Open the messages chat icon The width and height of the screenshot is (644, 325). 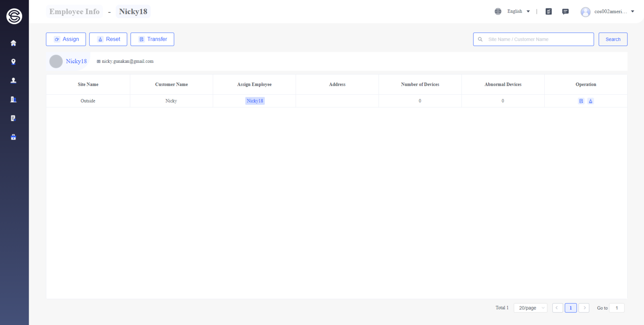(x=565, y=11)
